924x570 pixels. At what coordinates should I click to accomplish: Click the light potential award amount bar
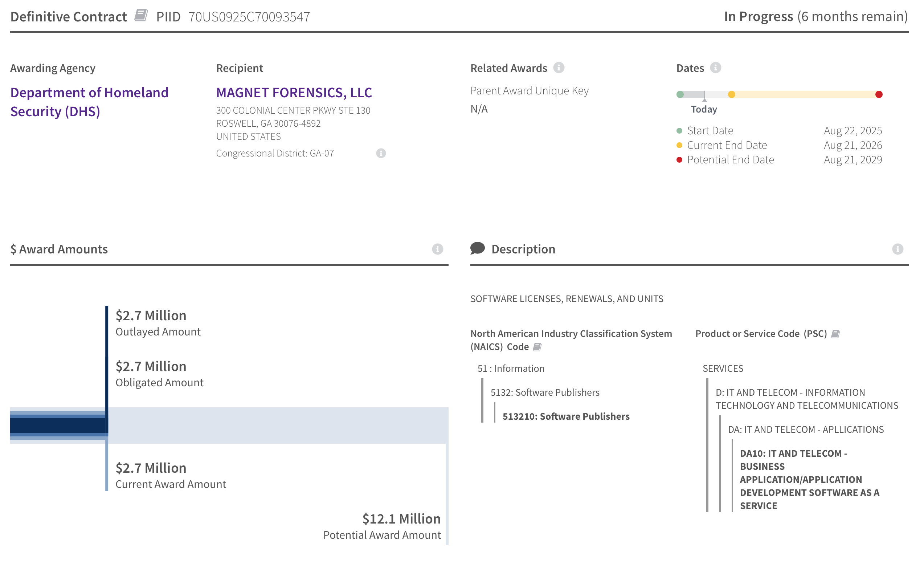pos(279,425)
